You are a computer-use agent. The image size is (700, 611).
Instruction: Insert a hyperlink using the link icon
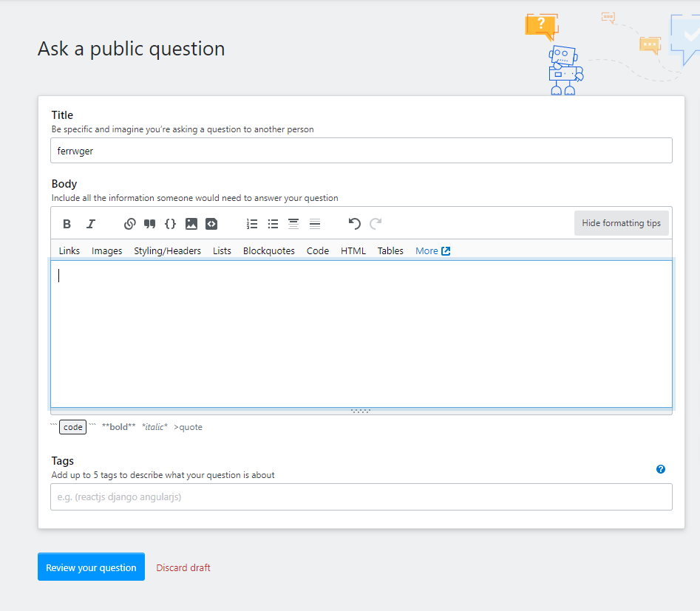129,224
